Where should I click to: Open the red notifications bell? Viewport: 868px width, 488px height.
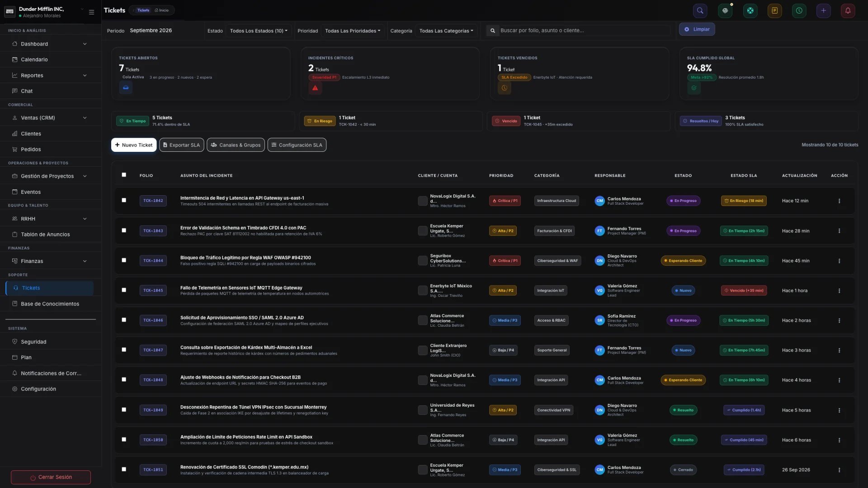(848, 11)
